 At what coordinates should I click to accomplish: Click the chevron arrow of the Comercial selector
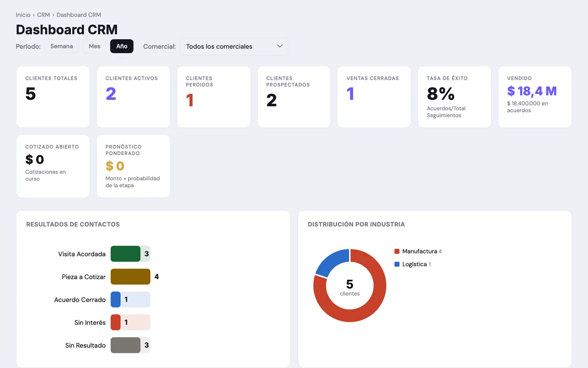click(280, 46)
